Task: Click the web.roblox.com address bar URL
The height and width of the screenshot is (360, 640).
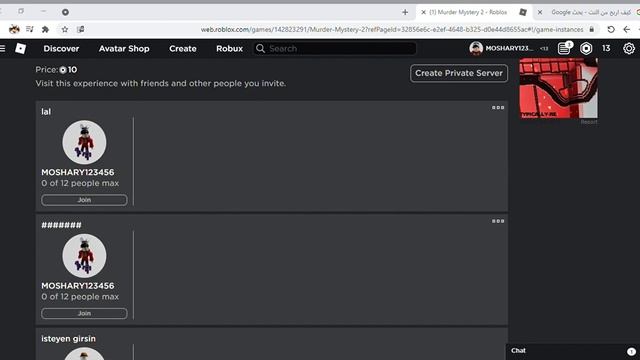Action: tap(392, 29)
